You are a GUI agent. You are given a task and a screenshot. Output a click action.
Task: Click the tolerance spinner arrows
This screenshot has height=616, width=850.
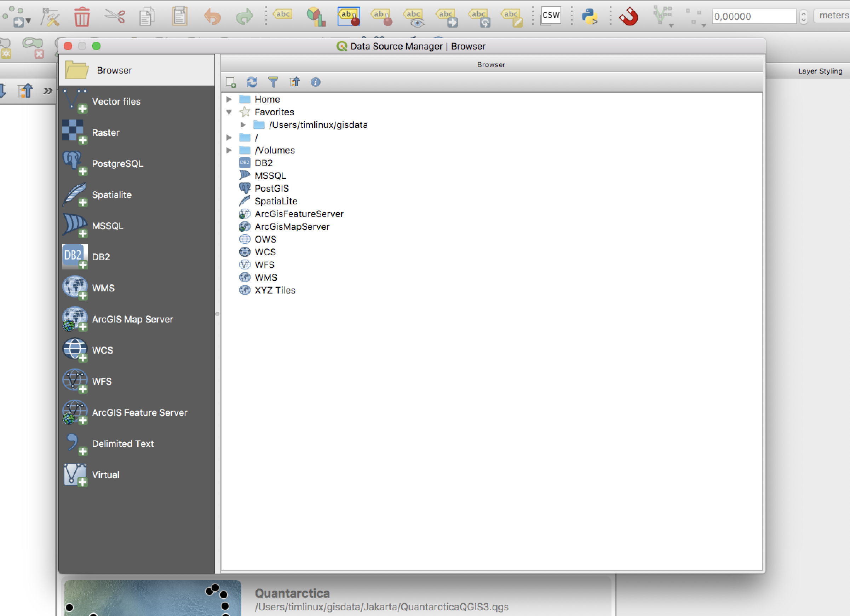tap(804, 16)
